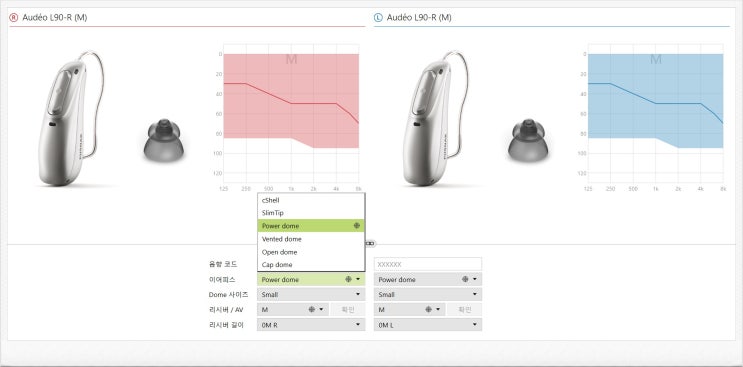
Task: Click right Audéo L90-R hearing aid image
Action: (71, 117)
